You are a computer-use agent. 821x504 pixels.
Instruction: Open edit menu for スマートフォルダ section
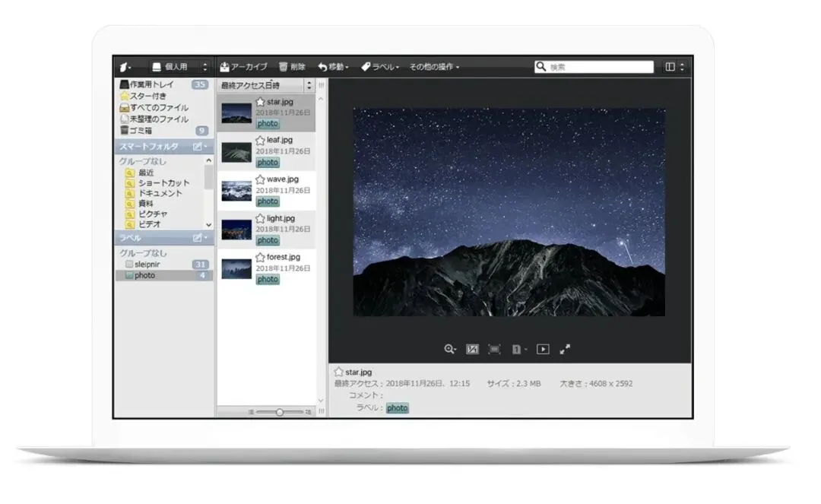click(x=199, y=147)
